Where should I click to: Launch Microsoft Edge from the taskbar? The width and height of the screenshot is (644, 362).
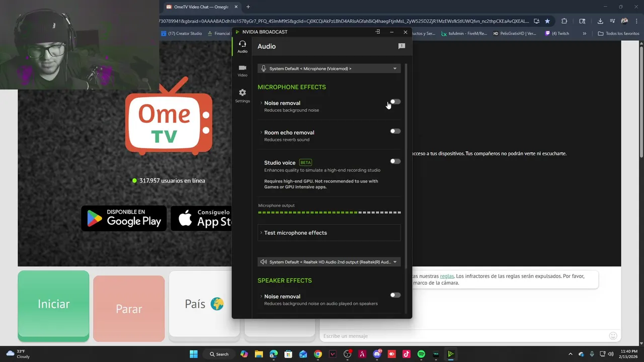274,354
